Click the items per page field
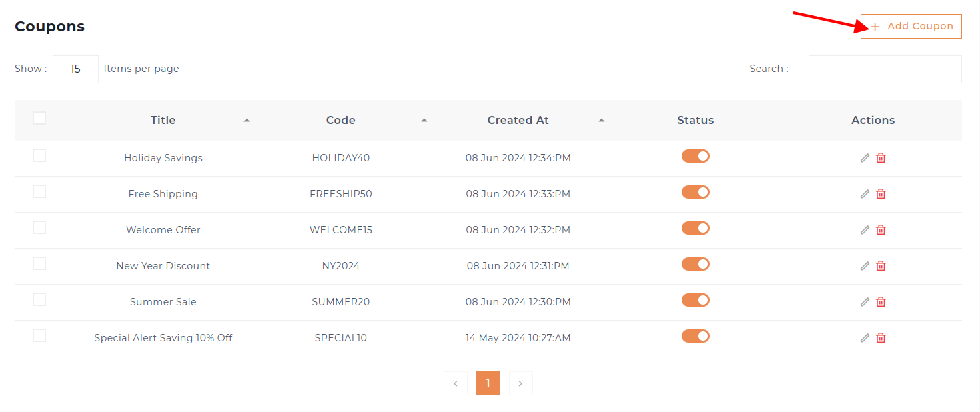The width and height of the screenshot is (980, 412). pyautogui.click(x=75, y=69)
